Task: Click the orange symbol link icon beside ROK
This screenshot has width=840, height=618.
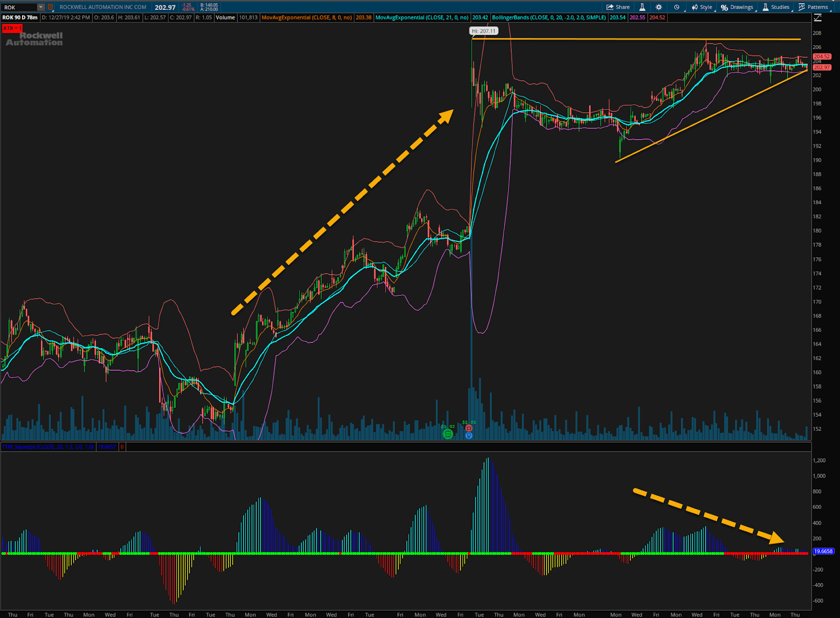Action: tap(50, 7)
